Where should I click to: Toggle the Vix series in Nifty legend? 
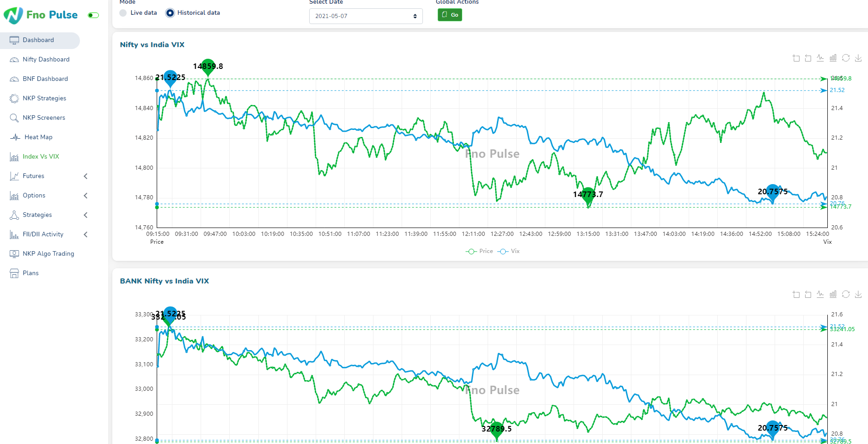pos(508,251)
